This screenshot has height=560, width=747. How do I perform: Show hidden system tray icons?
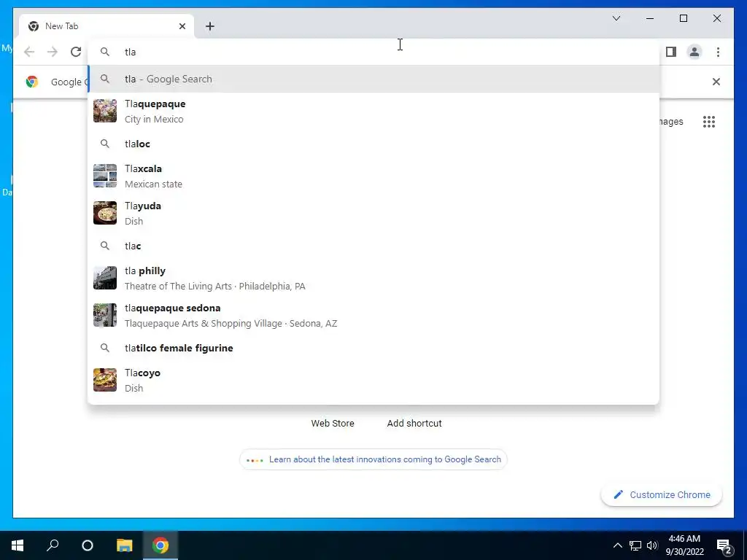[x=617, y=545]
